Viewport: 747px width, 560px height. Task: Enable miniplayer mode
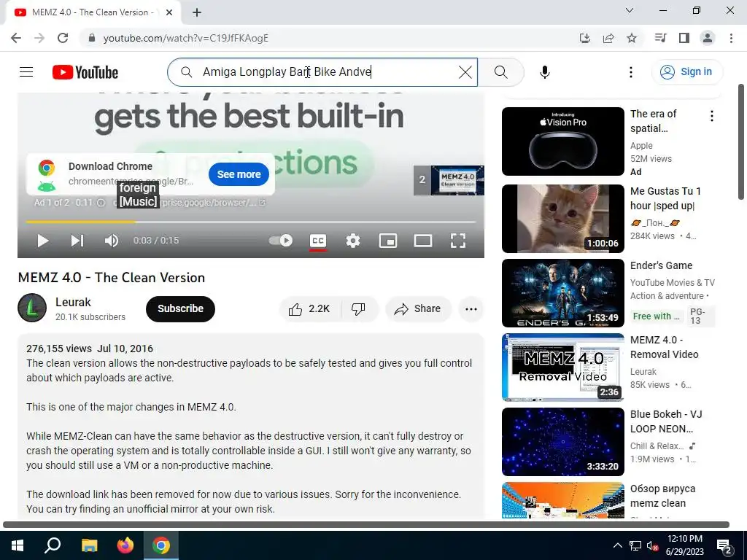(388, 241)
